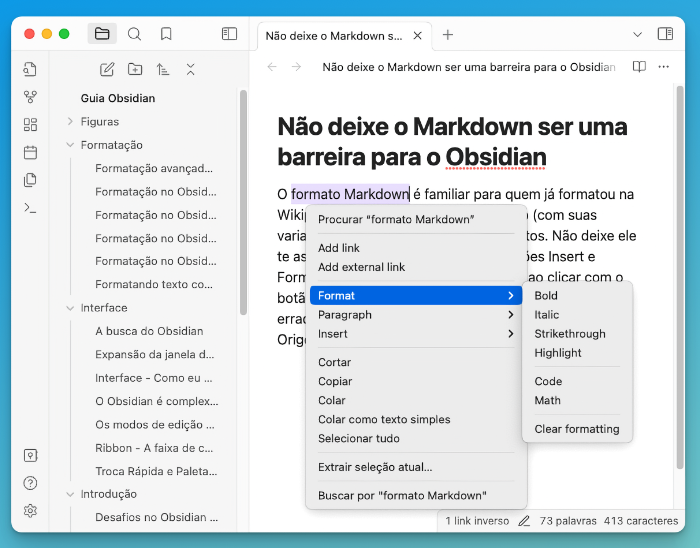Toggle the left sidebar collapse icon
Screen dimensions: 700x548
[x=229, y=34]
